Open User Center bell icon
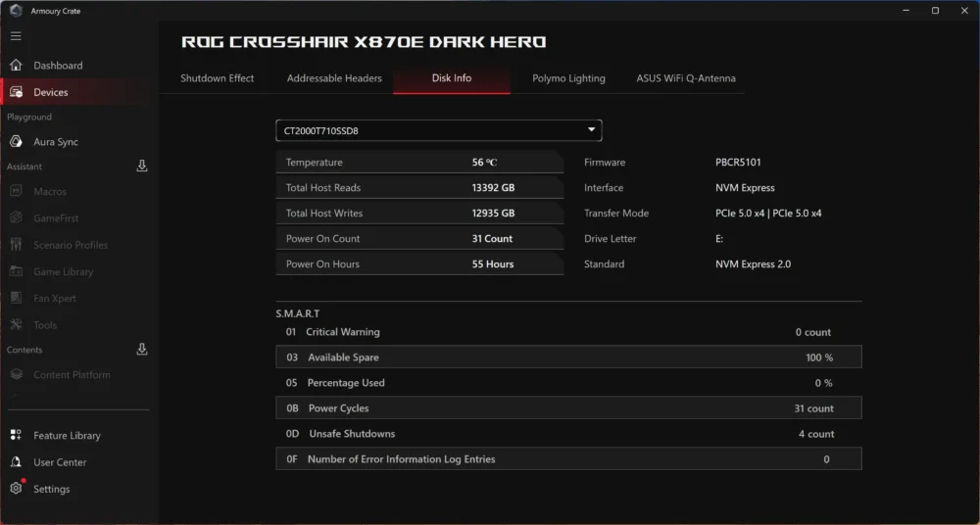The width and height of the screenshot is (980, 525). click(17, 462)
